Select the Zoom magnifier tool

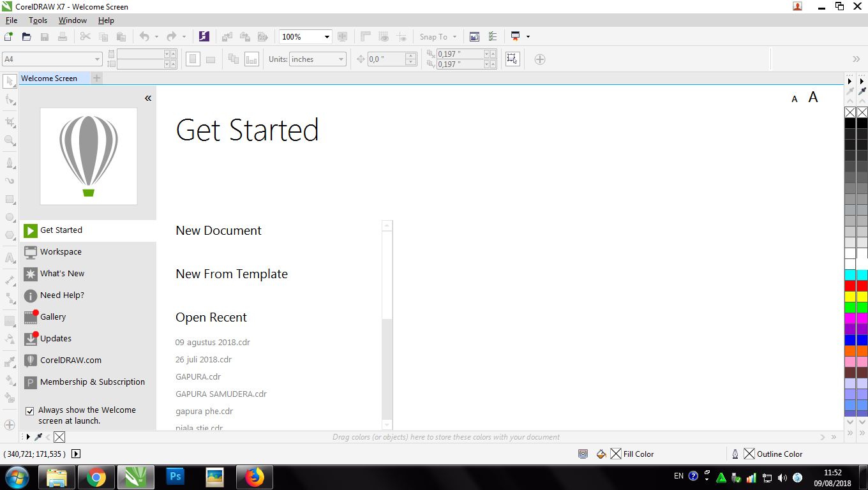coord(10,140)
